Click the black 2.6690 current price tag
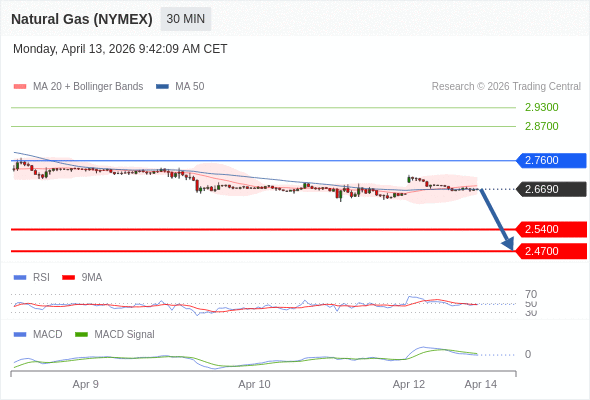 pos(551,189)
